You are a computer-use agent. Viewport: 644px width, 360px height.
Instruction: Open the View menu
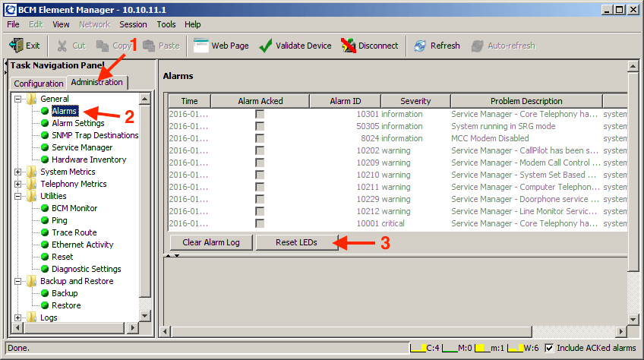tap(61, 24)
